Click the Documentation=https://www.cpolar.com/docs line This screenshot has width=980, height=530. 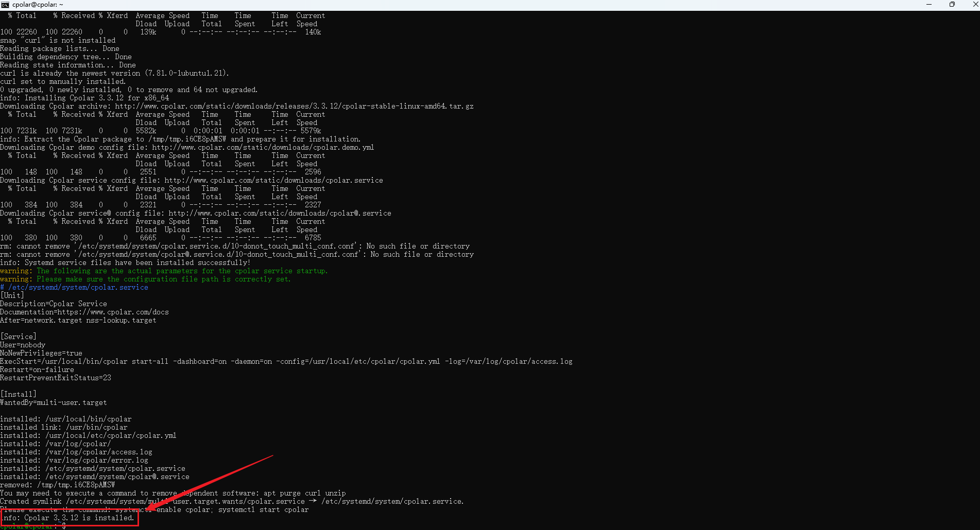click(84, 312)
